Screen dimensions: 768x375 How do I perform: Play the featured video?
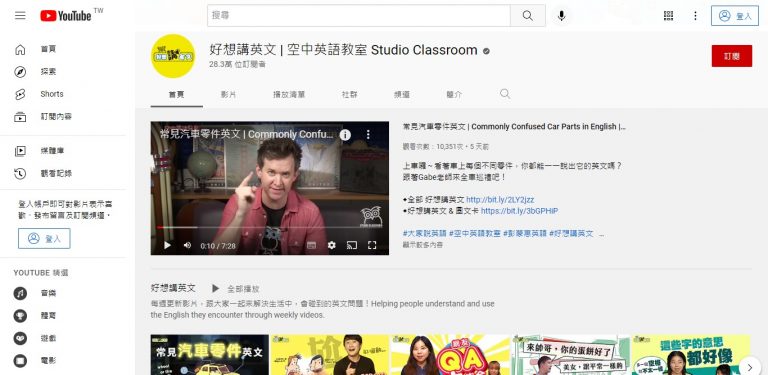(167, 245)
